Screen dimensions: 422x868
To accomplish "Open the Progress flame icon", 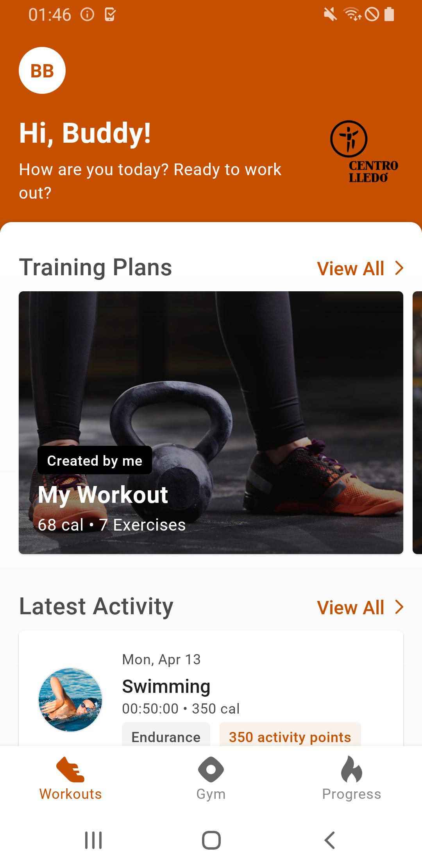I will tap(352, 769).
